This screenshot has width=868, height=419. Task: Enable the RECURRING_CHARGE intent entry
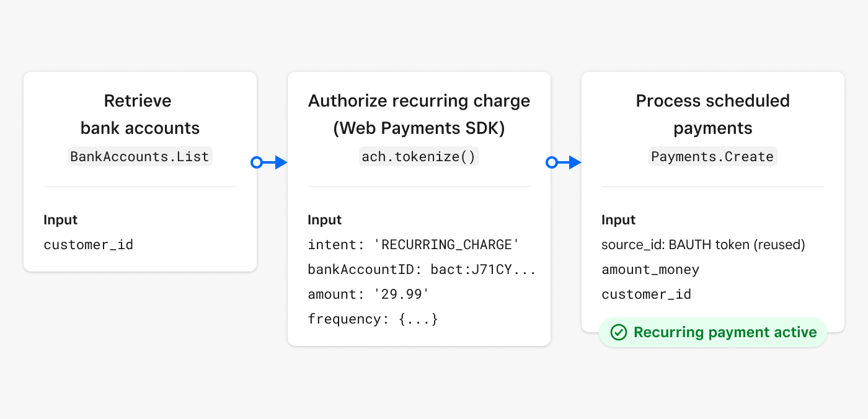[412, 244]
